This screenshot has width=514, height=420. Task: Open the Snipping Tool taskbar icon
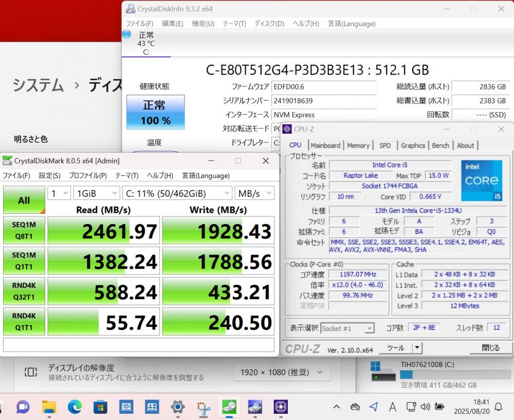[204, 407]
